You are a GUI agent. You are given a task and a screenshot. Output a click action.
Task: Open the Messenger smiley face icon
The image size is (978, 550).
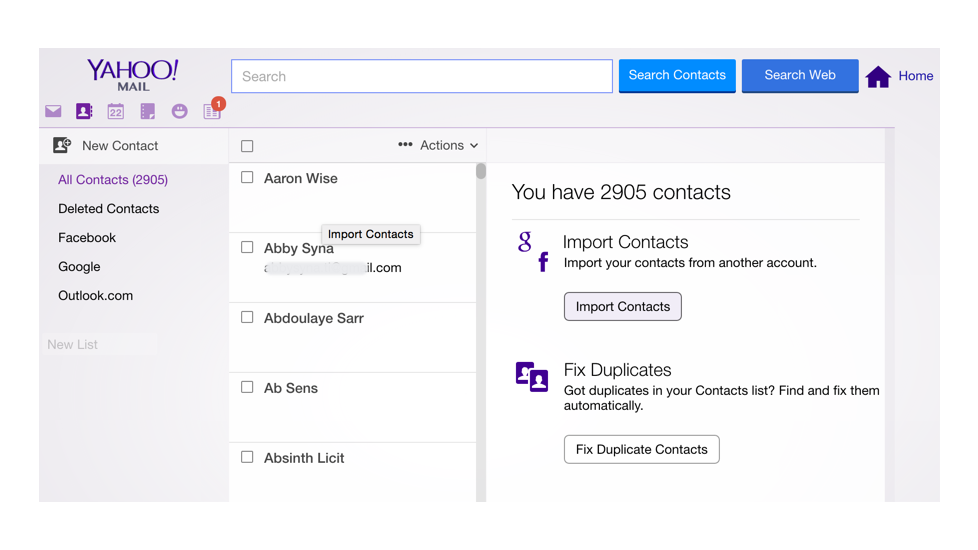pos(180,111)
